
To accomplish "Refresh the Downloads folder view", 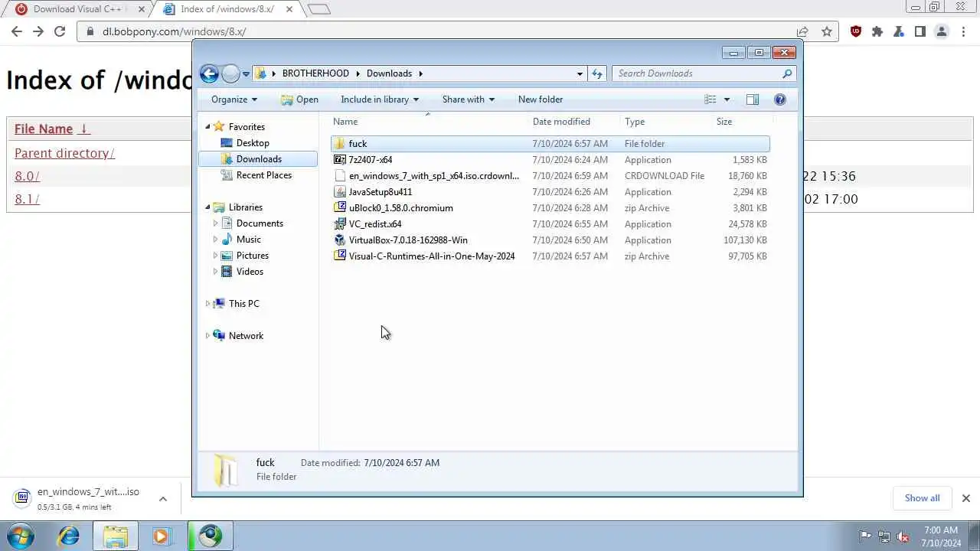I will pyautogui.click(x=597, y=73).
